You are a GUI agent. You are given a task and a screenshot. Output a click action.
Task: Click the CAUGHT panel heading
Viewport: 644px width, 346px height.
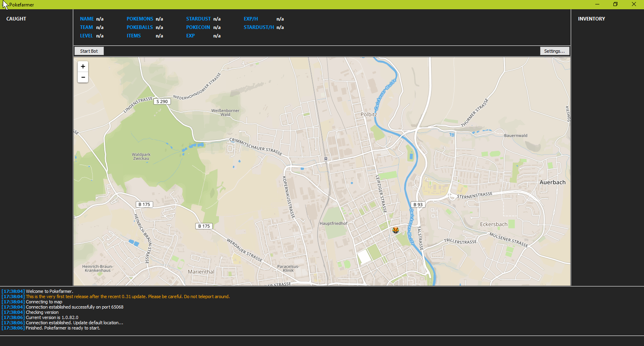pyautogui.click(x=16, y=19)
